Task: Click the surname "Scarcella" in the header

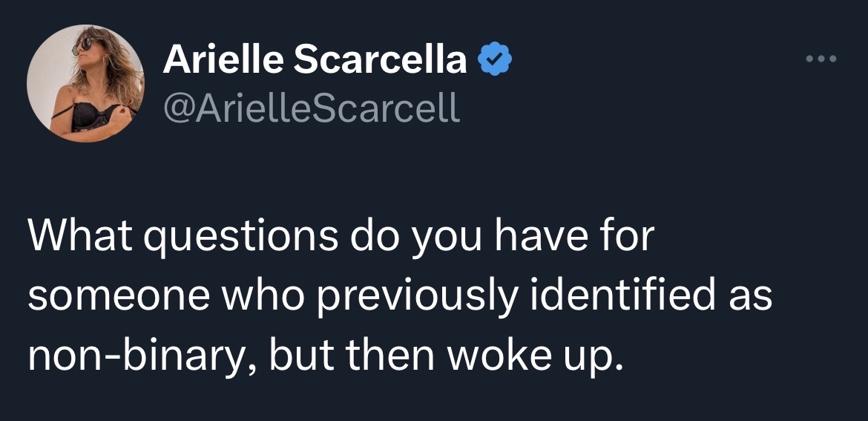Action: coord(380,60)
